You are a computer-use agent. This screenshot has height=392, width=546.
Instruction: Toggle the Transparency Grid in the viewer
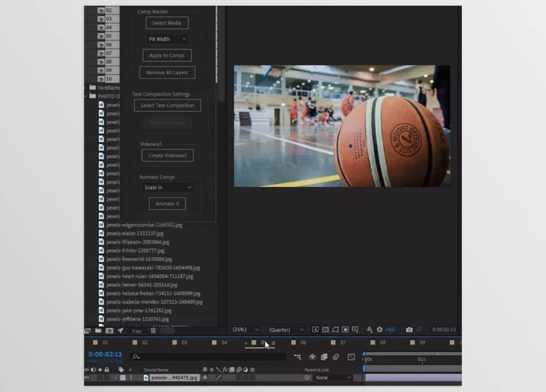point(324,329)
